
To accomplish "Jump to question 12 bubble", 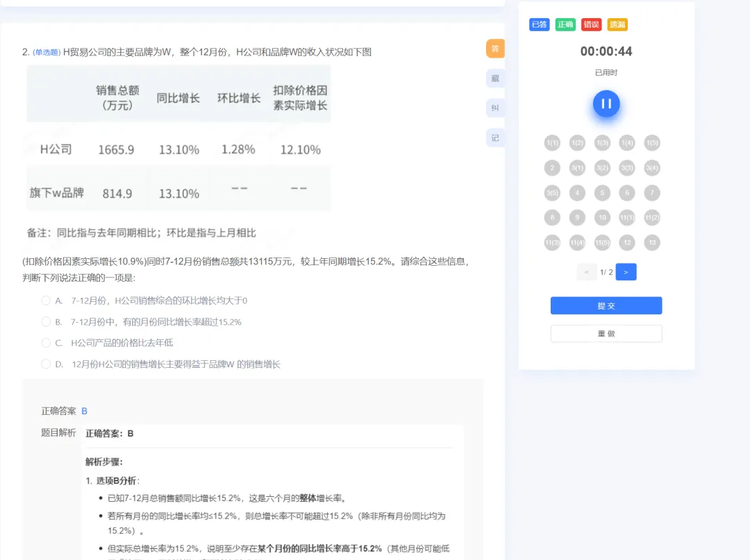I will [627, 242].
